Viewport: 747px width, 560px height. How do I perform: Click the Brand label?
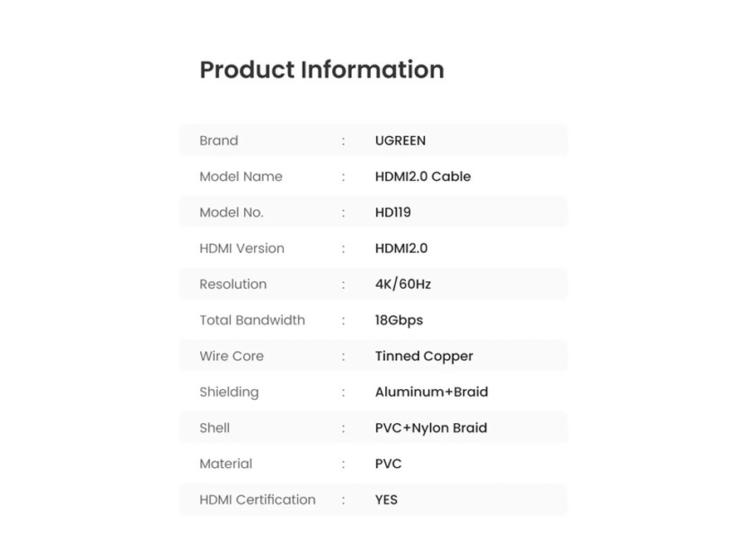coord(218,140)
